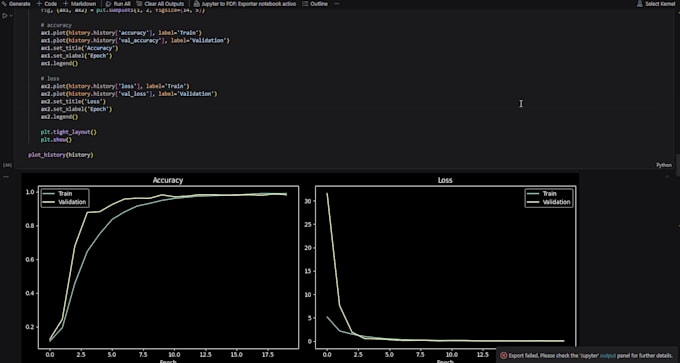Add a new Code cell
Screen dimensions: 680x363
click(47, 3)
